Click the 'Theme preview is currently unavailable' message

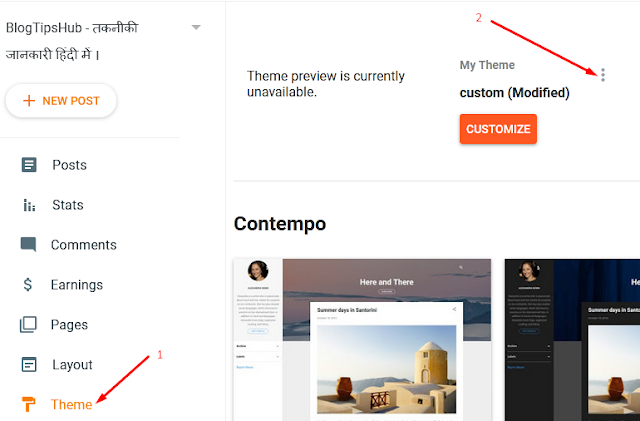(x=326, y=84)
